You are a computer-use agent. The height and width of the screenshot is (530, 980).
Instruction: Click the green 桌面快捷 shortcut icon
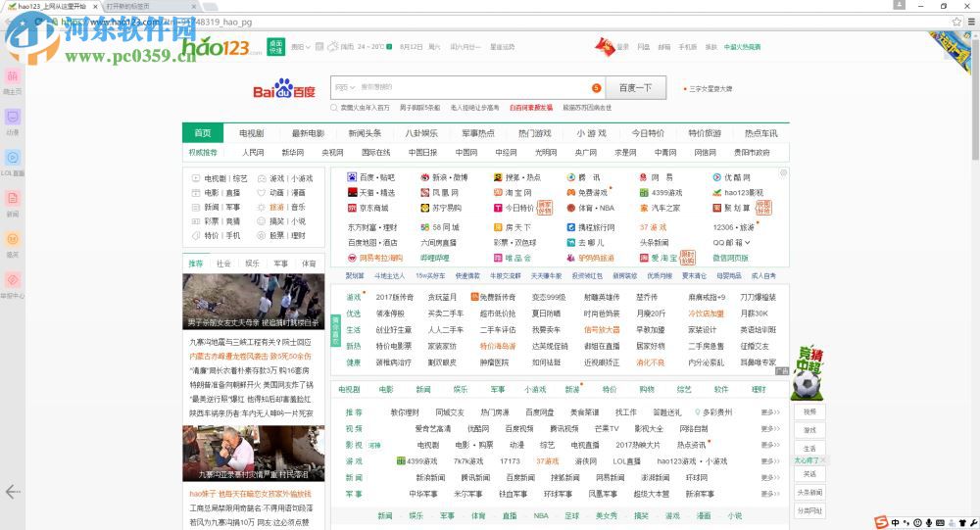click(x=276, y=47)
